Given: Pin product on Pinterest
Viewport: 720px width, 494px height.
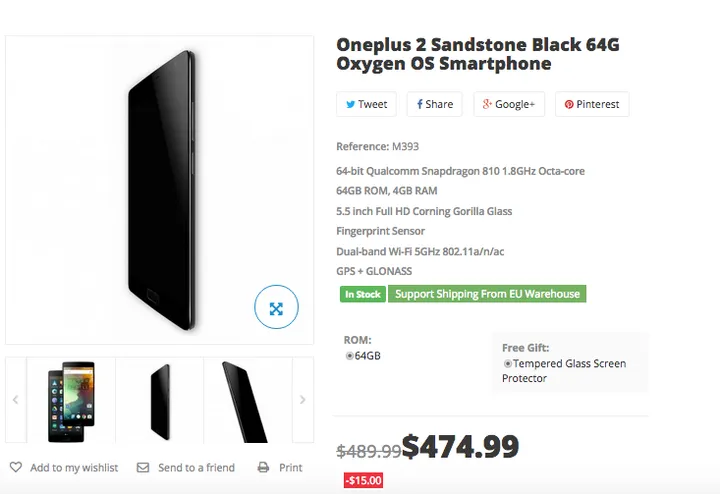Looking at the screenshot, I should 592,104.
